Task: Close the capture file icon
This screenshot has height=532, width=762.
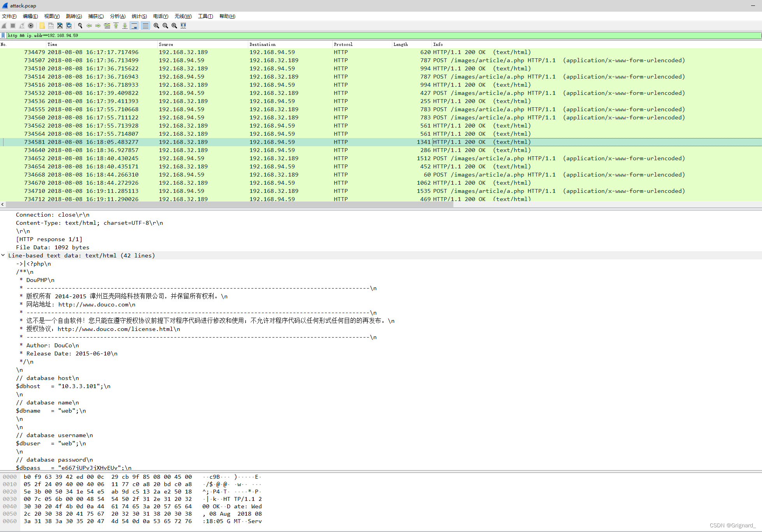Action: click(x=60, y=26)
